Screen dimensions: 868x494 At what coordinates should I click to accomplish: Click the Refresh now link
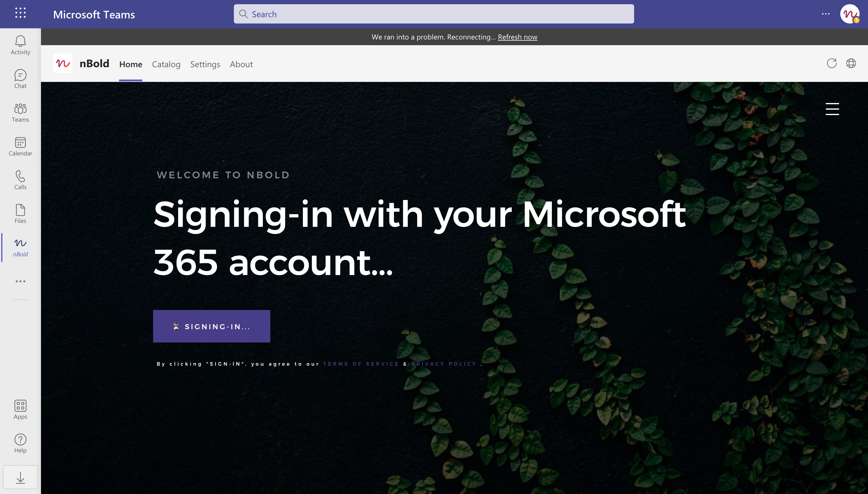517,37
